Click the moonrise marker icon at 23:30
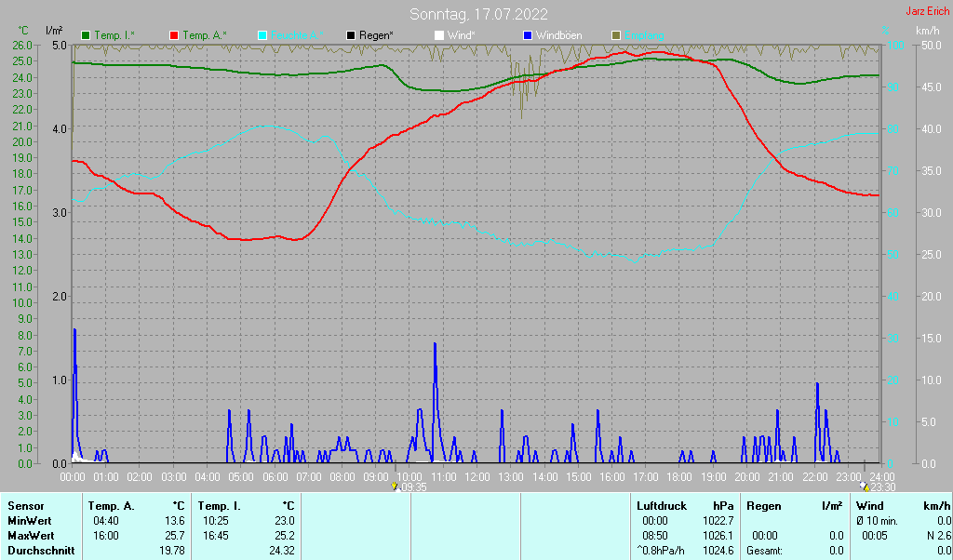The image size is (953, 560). (x=865, y=487)
